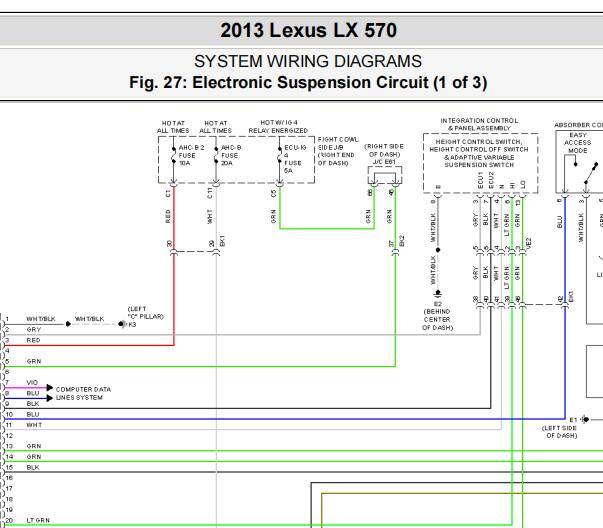The height and width of the screenshot is (528, 603).
Task: Select the 'COMPUTER DATA LINES SYSTEM' label
Action: pyautogui.click(x=83, y=393)
